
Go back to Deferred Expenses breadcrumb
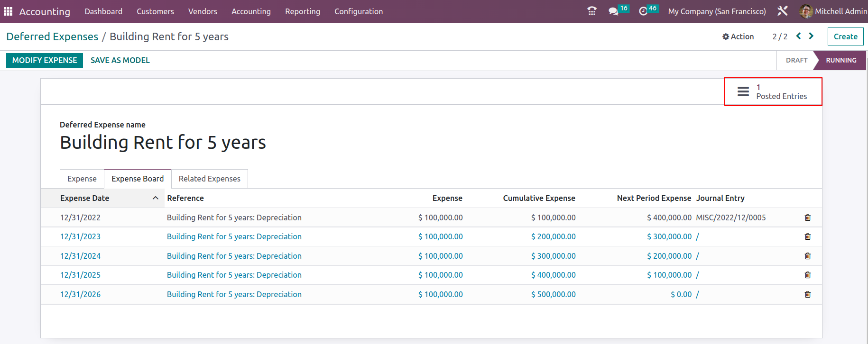coord(52,36)
